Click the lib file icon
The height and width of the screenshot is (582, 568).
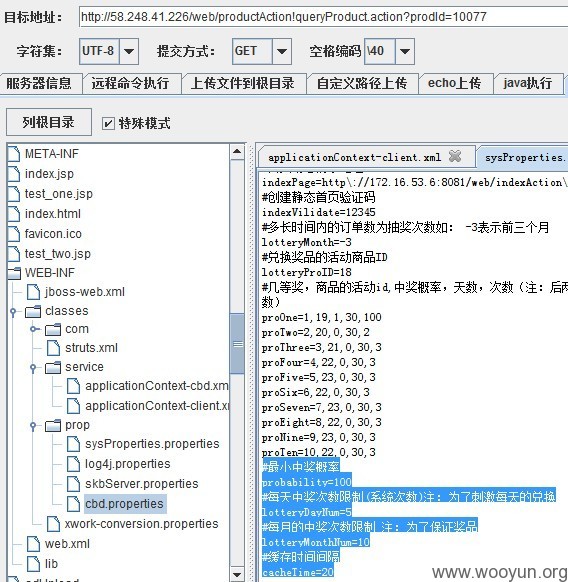click(33, 564)
